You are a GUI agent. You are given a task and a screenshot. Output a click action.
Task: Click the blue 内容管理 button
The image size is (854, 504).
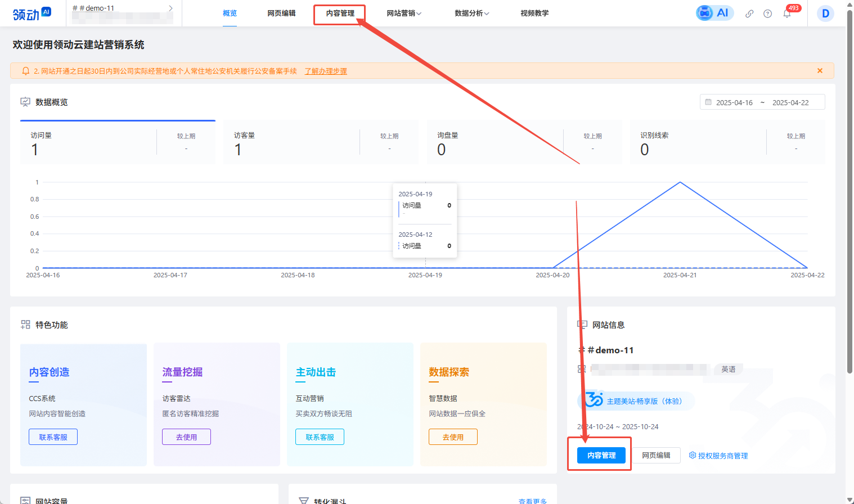click(601, 456)
